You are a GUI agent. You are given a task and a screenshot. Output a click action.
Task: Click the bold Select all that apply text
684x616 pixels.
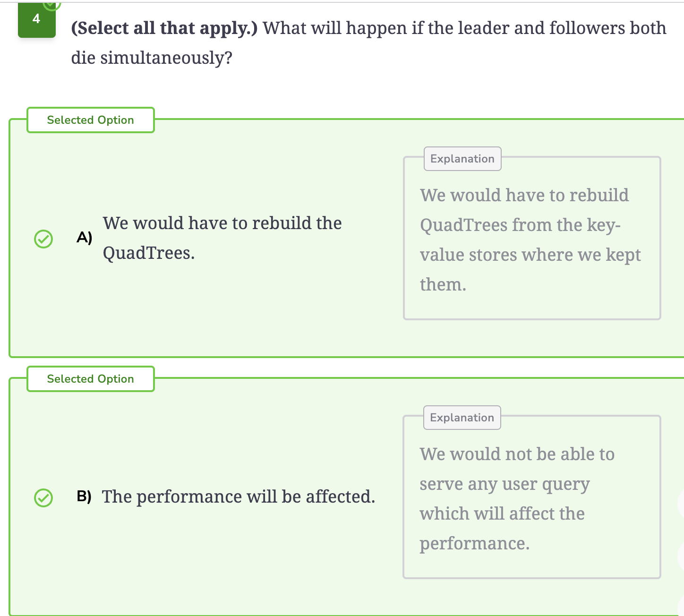point(164,28)
